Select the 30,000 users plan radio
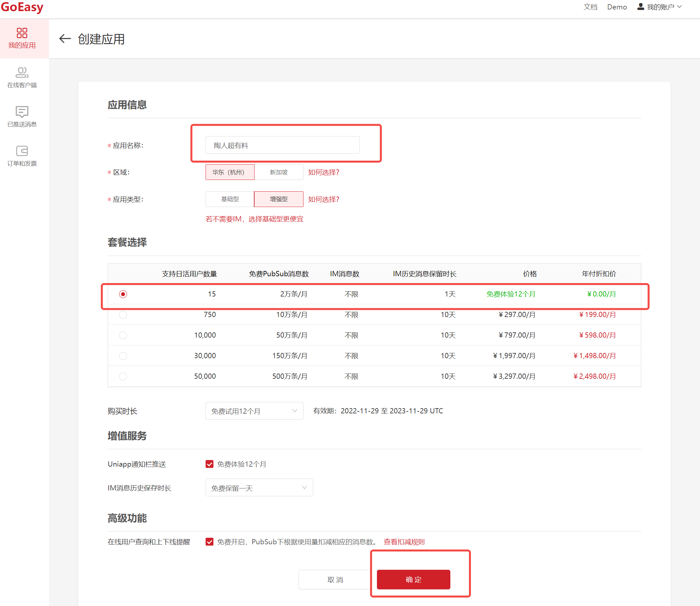Image resolution: width=700 pixels, height=606 pixels. pyautogui.click(x=123, y=356)
